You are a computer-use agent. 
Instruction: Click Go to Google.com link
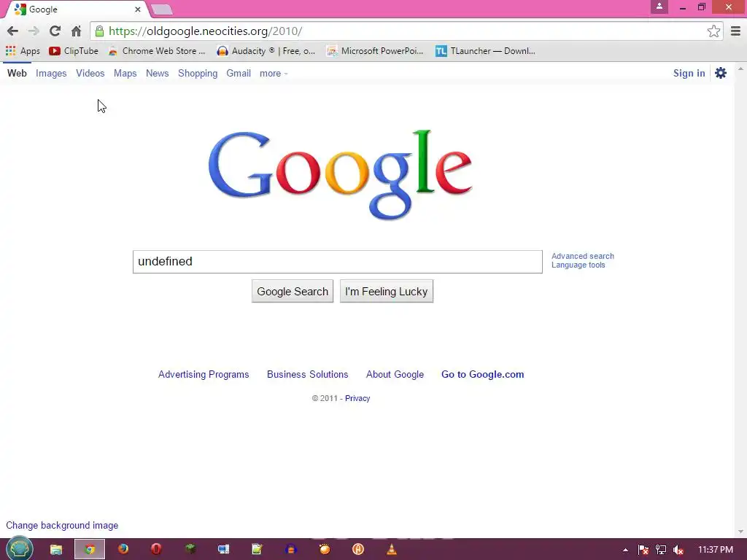click(x=483, y=374)
